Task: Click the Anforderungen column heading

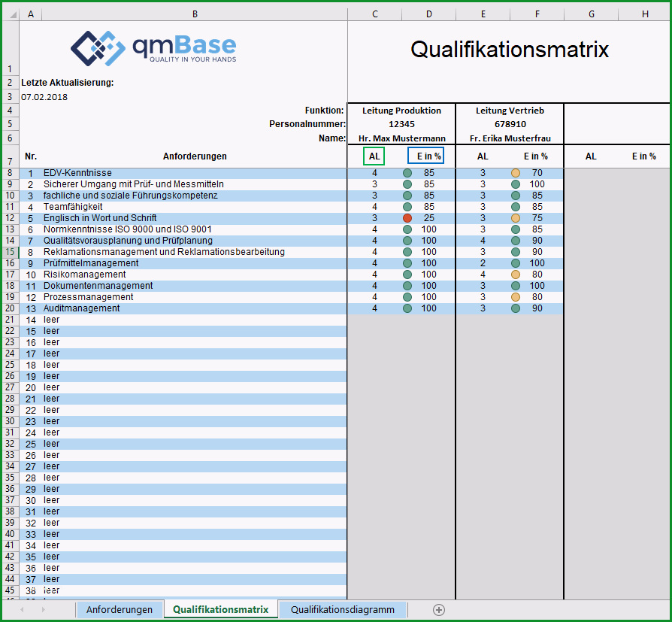Action: coord(195,156)
